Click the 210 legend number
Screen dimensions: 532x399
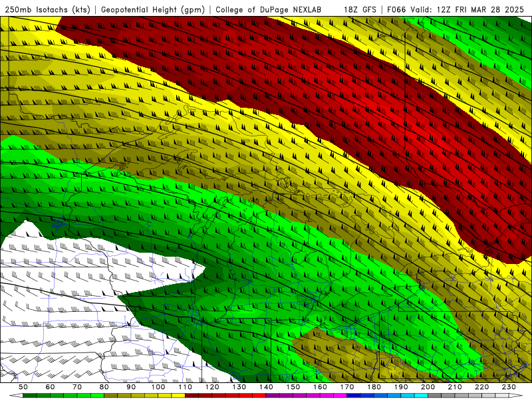click(455, 387)
